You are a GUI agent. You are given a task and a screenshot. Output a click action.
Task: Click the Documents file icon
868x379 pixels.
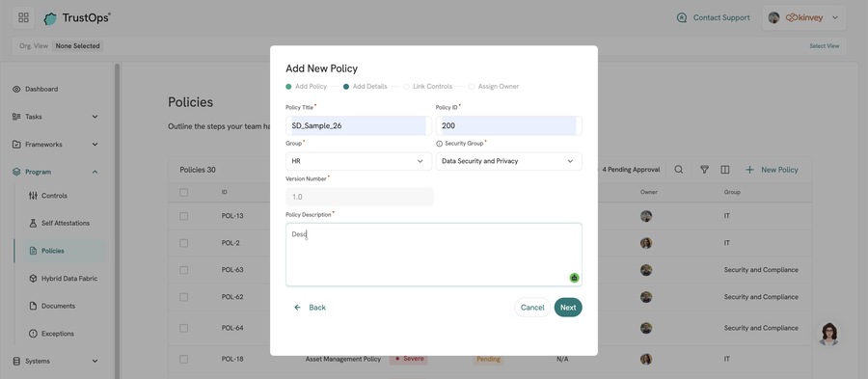tap(33, 306)
